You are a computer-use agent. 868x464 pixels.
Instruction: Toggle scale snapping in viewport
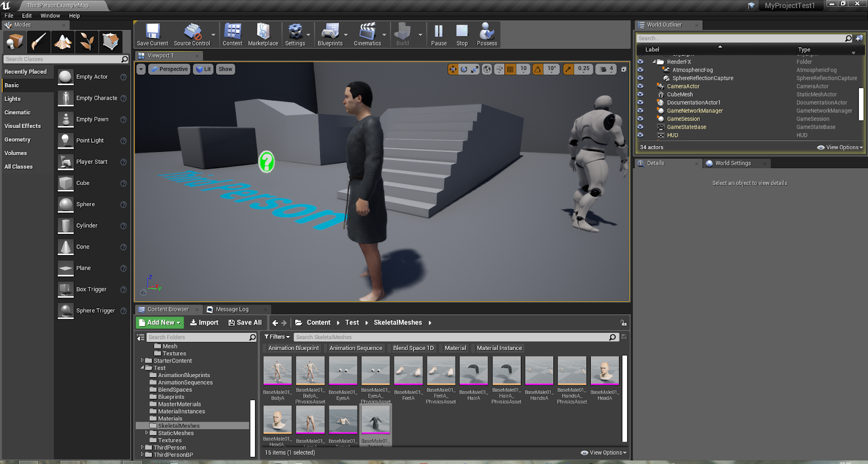click(x=568, y=69)
